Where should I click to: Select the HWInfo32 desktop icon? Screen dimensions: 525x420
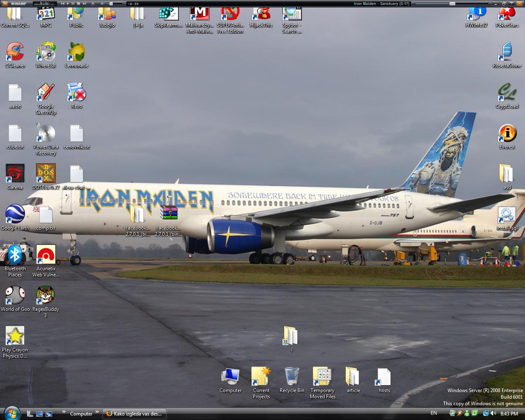tap(477, 18)
